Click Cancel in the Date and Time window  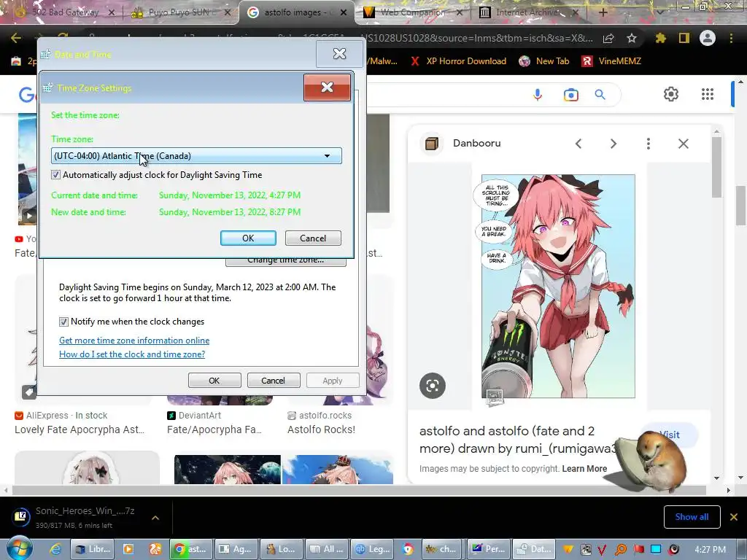[274, 381]
